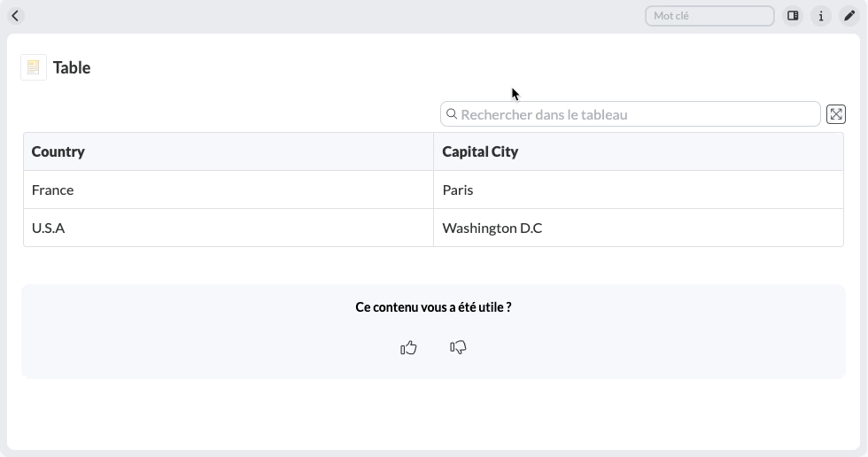This screenshot has width=868, height=457.
Task: Open the information icon
Action: click(x=821, y=16)
